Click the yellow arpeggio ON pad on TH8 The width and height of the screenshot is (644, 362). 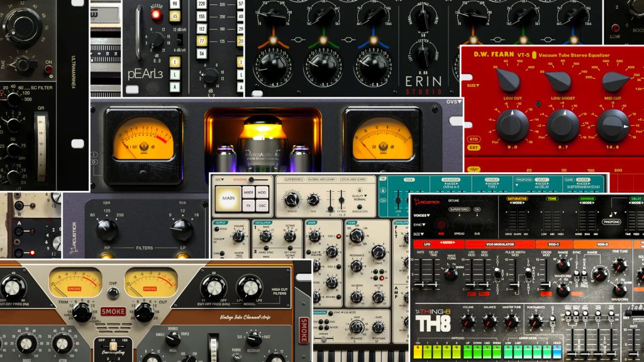point(418,352)
